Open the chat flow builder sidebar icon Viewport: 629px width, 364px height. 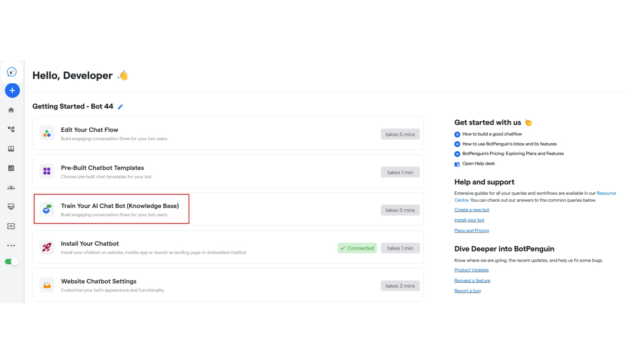11,129
